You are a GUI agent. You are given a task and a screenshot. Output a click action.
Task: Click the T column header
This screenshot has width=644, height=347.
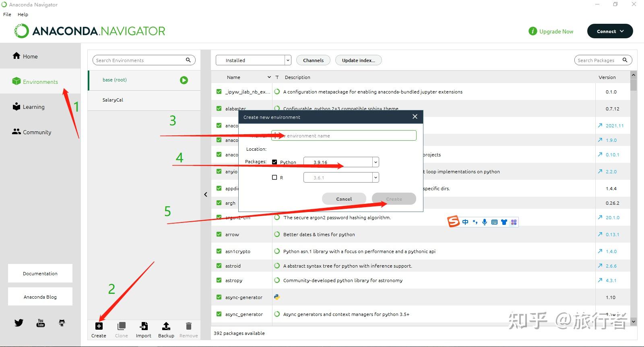tap(277, 77)
